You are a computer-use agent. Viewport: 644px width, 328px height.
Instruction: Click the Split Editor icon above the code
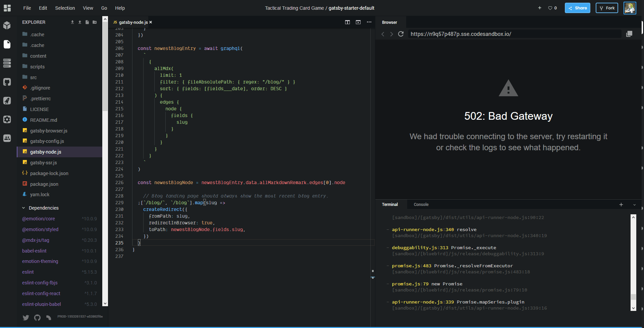[x=347, y=22]
